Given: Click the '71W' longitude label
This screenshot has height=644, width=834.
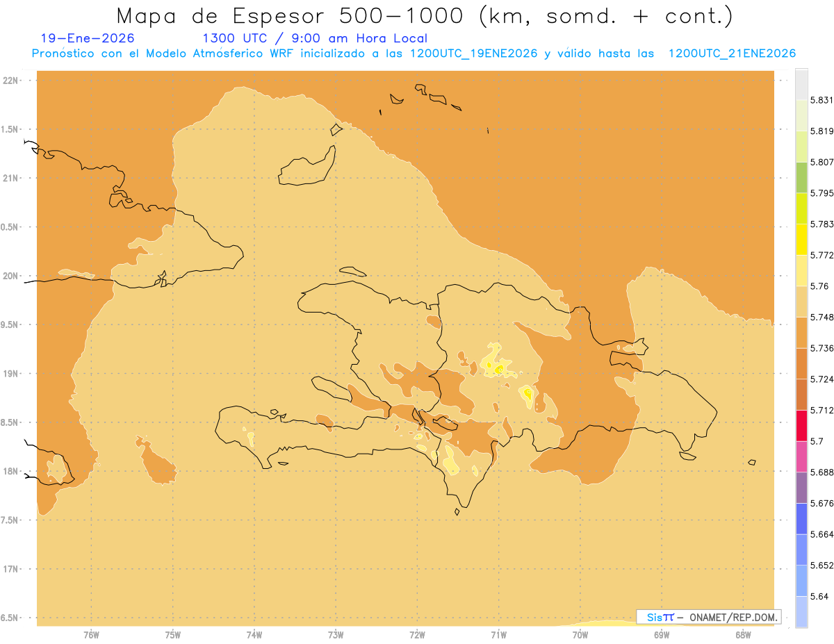Looking at the screenshot, I should click(498, 634).
